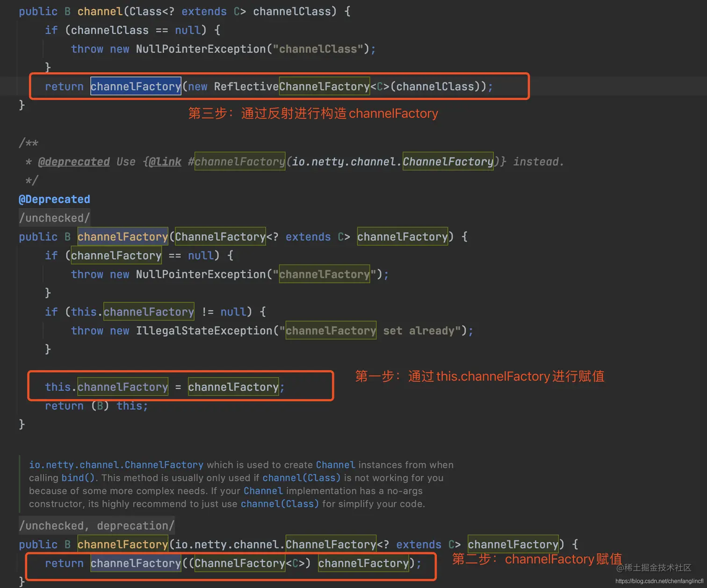This screenshot has width=707, height=588.
Task: Click the @link tag in the Javadoc comment
Action: click(165, 162)
